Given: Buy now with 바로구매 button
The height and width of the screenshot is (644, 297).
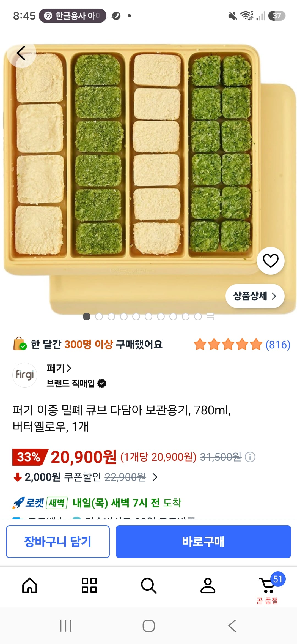Looking at the screenshot, I should (204, 542).
